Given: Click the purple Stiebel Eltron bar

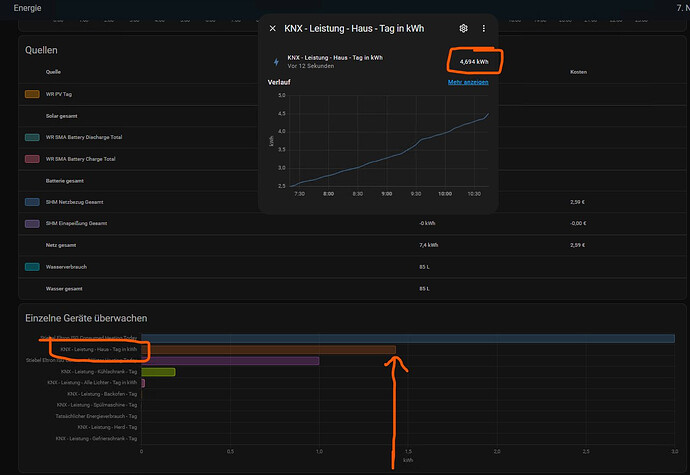Looking at the screenshot, I should [x=230, y=360].
